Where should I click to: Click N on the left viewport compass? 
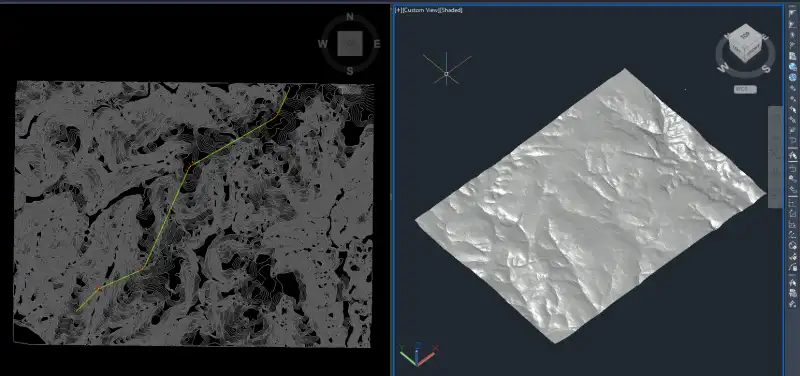[x=350, y=17]
